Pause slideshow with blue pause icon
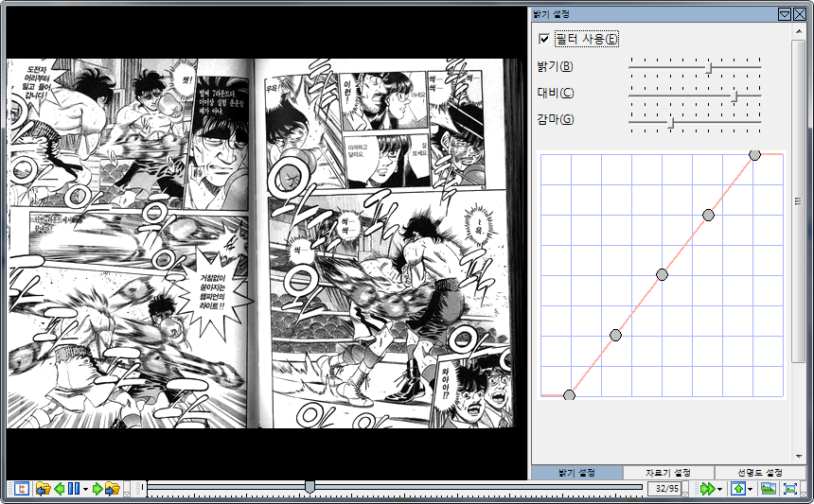 coord(74,489)
